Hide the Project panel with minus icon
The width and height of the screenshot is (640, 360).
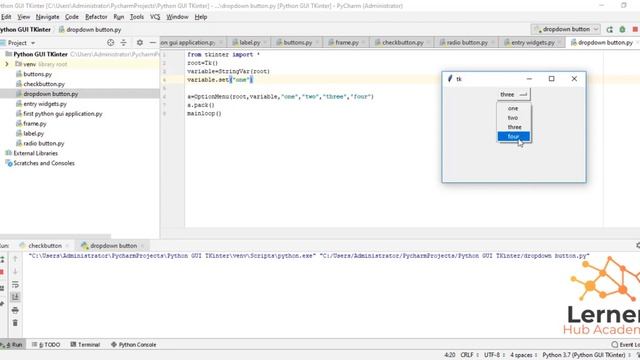tap(153, 42)
